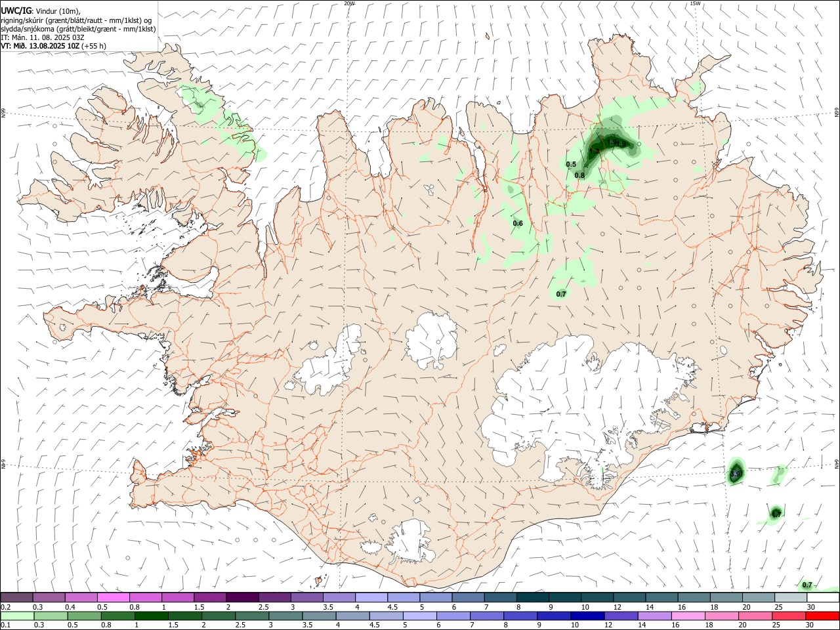Pick the bright red 30 swatch, lower row
Image resolution: width=840 pixels, height=630 pixels.
pos(823,616)
